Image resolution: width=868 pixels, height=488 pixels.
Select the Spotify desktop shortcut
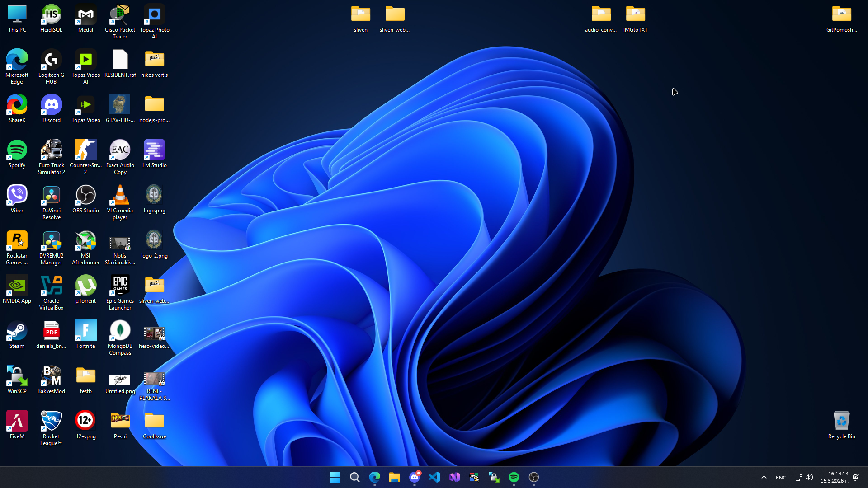click(x=17, y=155)
